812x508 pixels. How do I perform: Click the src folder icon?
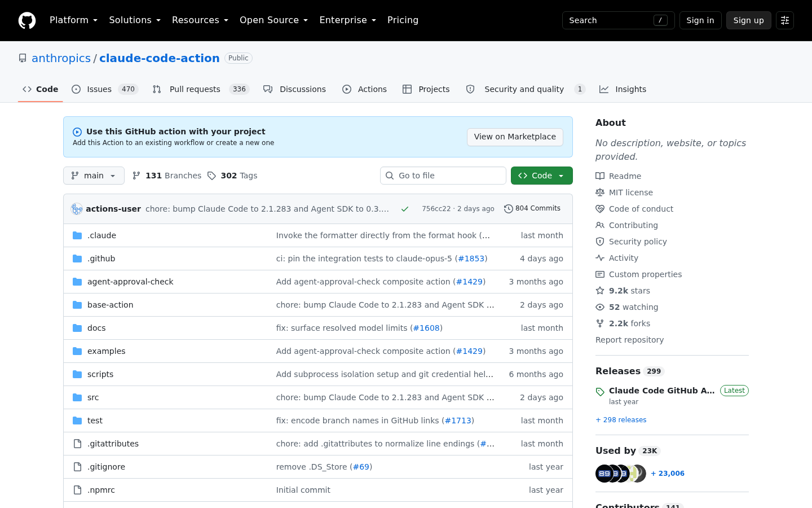(x=77, y=397)
